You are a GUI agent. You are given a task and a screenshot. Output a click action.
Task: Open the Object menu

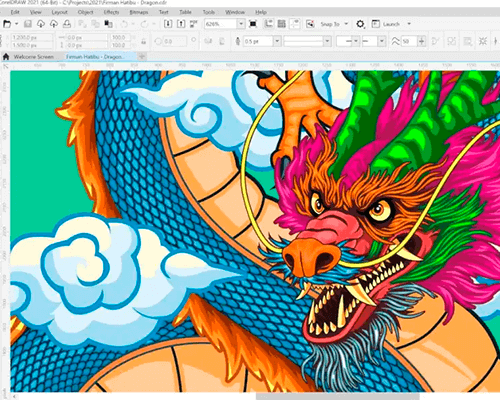[x=86, y=12]
